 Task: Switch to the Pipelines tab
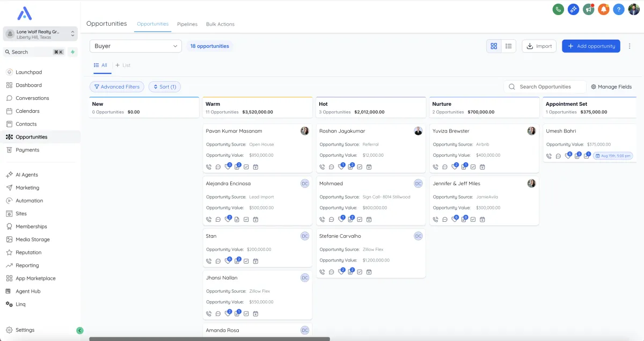point(187,24)
